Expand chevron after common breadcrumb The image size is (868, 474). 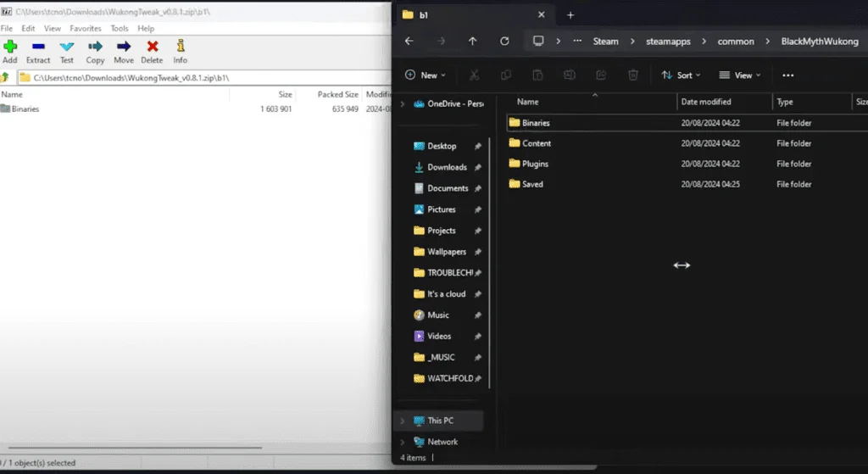tap(767, 41)
